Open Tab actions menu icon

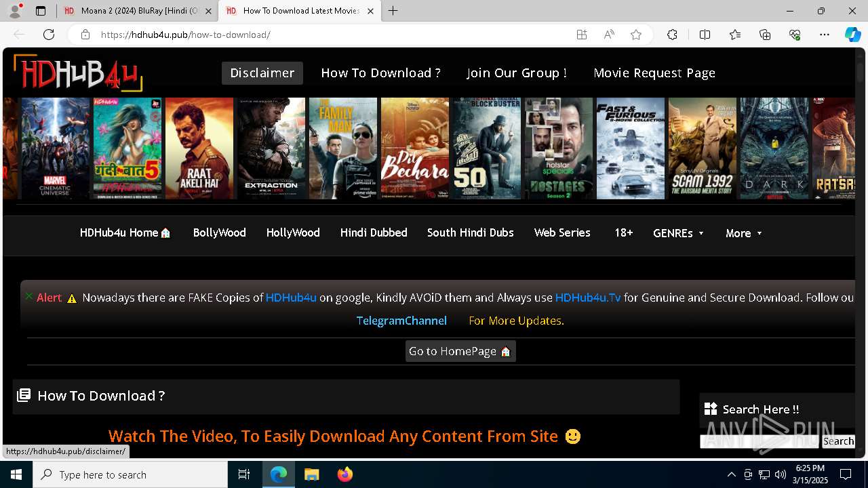(x=41, y=11)
